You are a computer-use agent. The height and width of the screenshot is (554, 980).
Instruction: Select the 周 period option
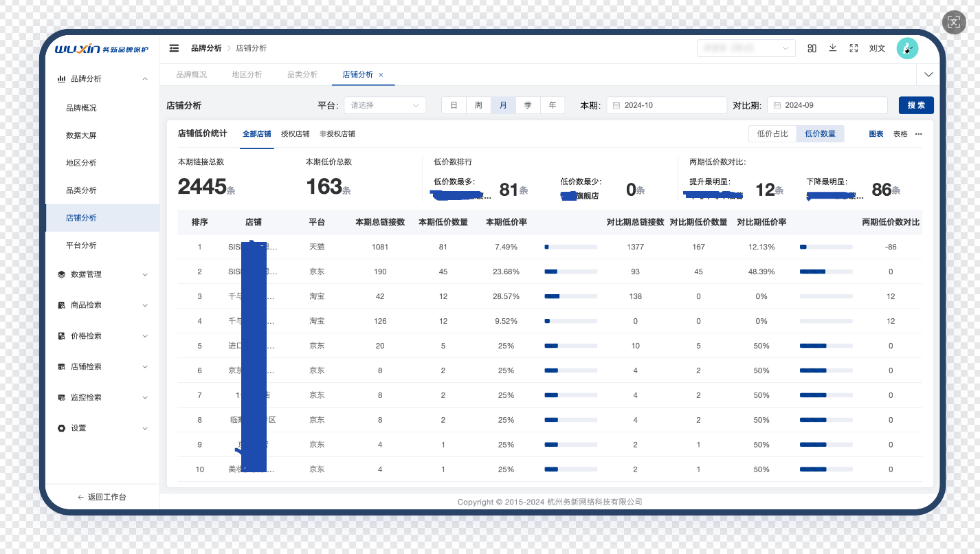[x=478, y=105]
